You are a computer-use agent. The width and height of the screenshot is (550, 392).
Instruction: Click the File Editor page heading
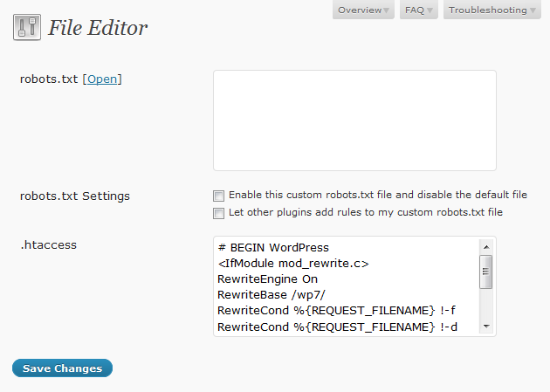(98, 28)
